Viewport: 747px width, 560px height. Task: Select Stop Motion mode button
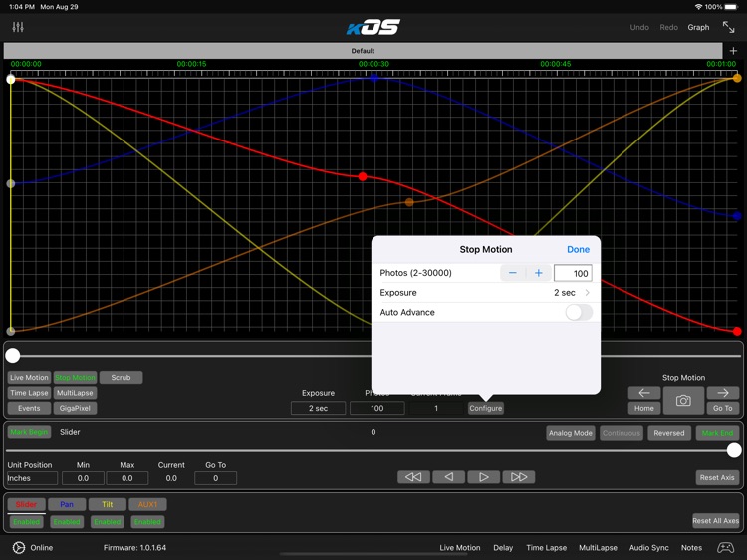76,377
